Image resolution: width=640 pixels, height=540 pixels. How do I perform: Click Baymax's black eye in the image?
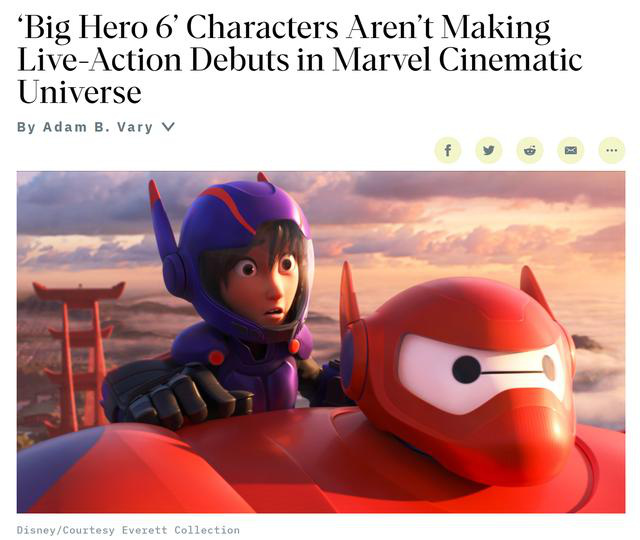coord(466,369)
